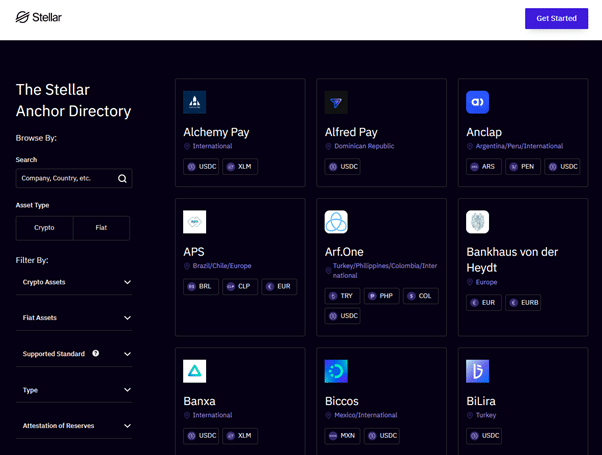The height and width of the screenshot is (455, 602).
Task: Click the EUR tag on Bankhaus von der Heydt
Action: (x=484, y=303)
